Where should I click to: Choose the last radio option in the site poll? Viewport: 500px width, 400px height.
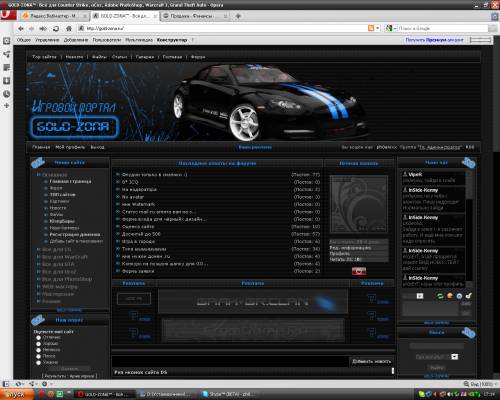point(38,362)
